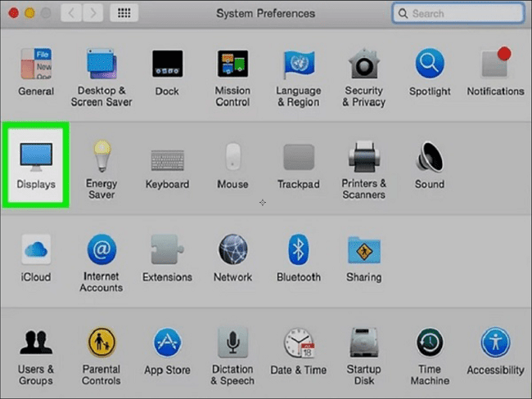
Task: Click the Search field in the toolbar
Action: click(x=458, y=13)
